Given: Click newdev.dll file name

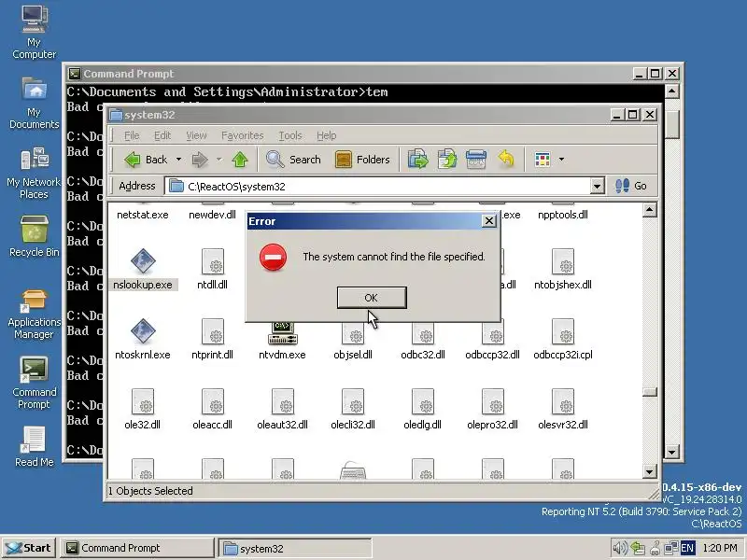Looking at the screenshot, I should tap(213, 215).
